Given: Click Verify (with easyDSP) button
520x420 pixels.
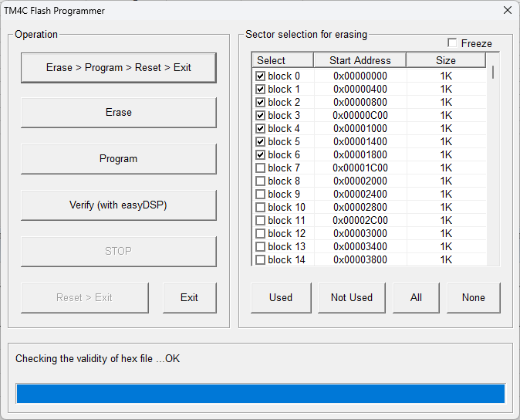Looking at the screenshot, I should click(119, 205).
